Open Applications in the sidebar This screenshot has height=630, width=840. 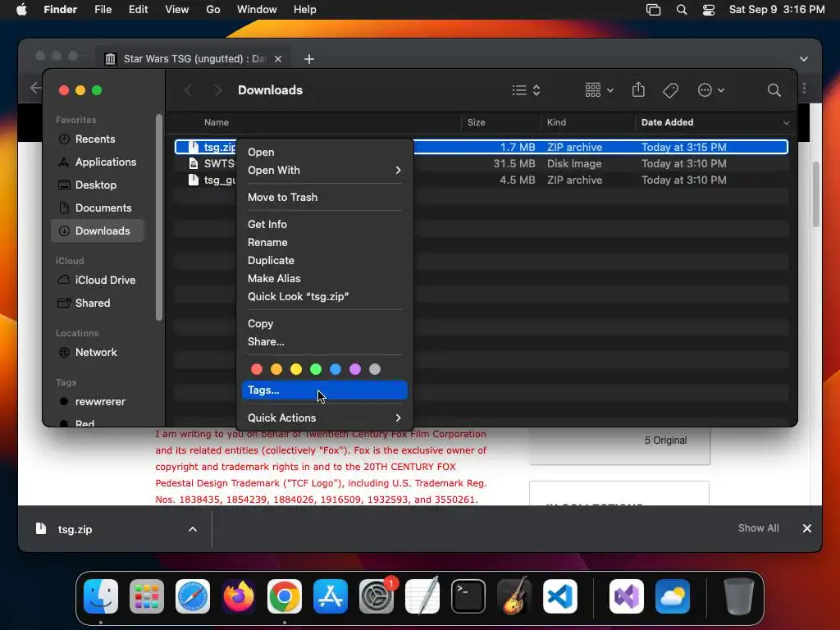coord(98,162)
